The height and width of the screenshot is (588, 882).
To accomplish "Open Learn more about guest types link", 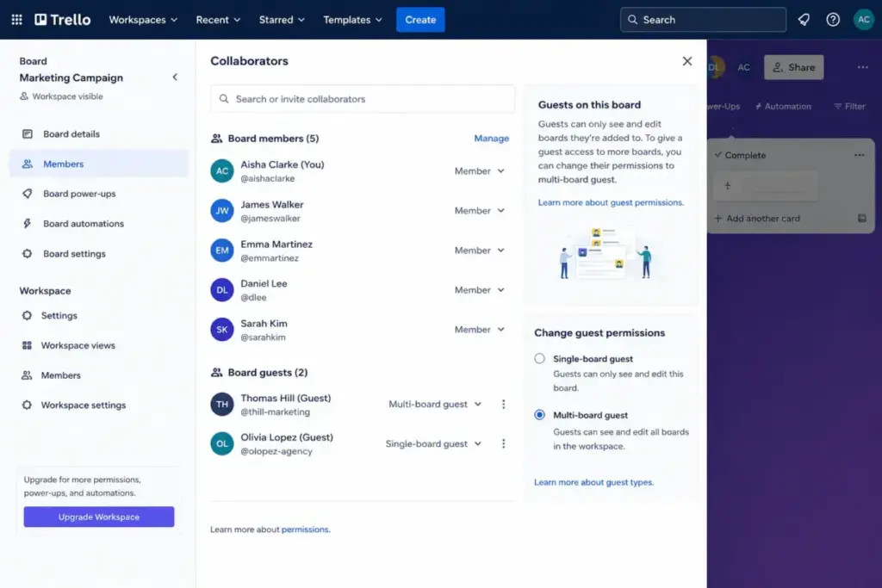I will pos(594,482).
